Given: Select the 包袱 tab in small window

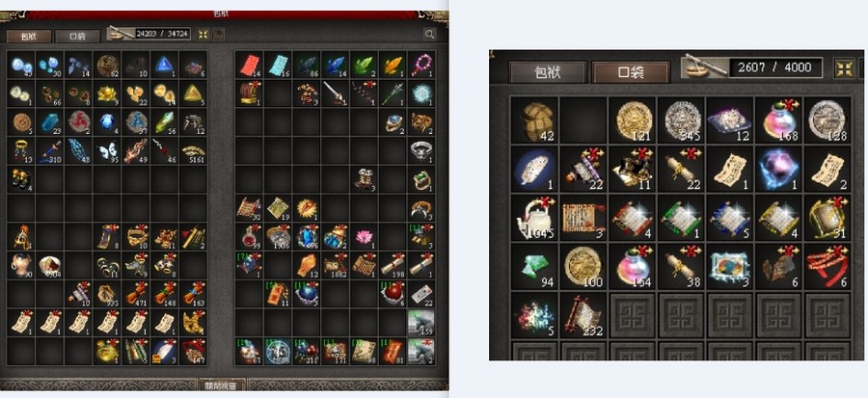Looking at the screenshot, I should tap(547, 72).
